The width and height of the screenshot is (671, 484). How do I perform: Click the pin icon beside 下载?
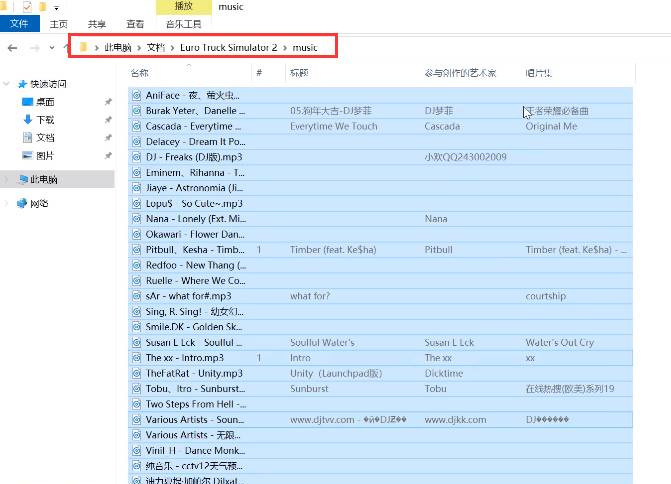(x=108, y=120)
